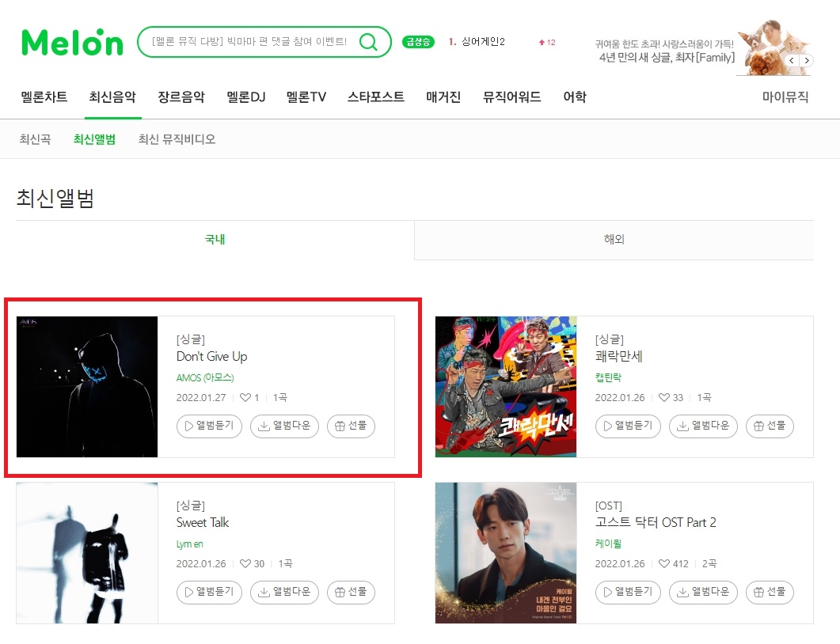Open the 최신 뮤직비디오 sub-tab
This screenshot has height=644, width=840.
coord(177,139)
